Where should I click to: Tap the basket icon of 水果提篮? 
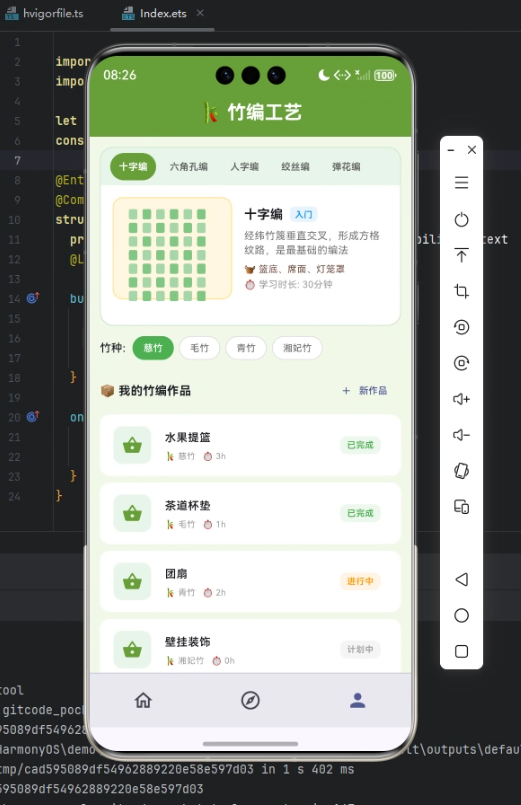(x=132, y=445)
